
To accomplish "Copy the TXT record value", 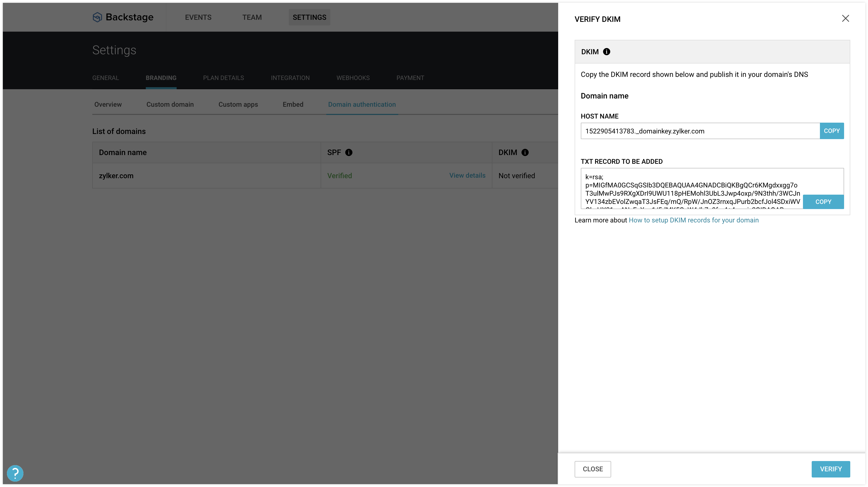I will [823, 202].
